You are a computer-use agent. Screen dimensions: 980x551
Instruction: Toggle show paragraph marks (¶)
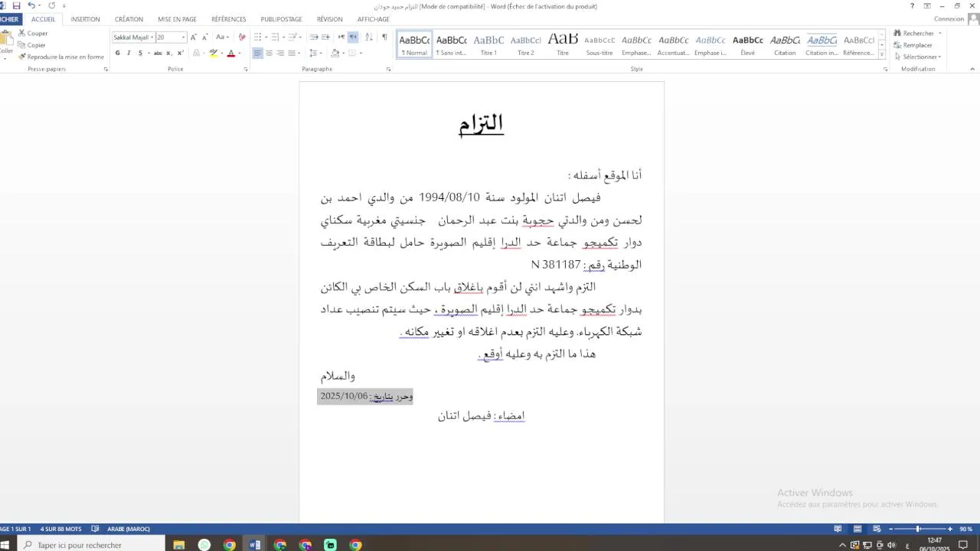pos(384,37)
